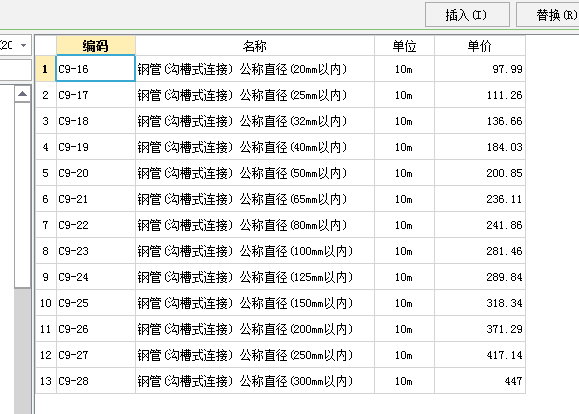Click row number 7 header
Screen dimensions: 579x414
coord(45,225)
